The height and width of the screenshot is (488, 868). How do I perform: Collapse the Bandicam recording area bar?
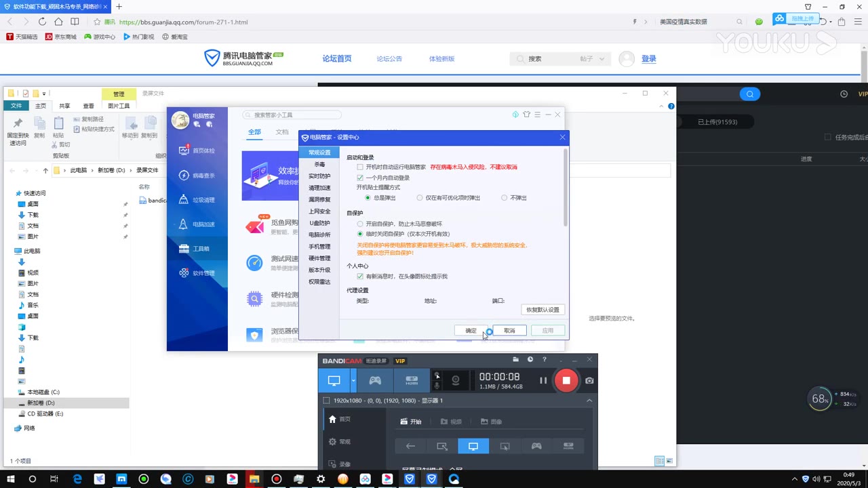(x=589, y=401)
